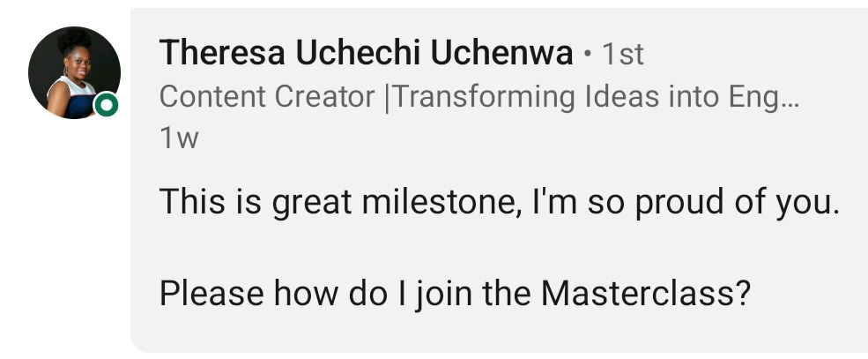Viewport: 868px width, 359px height.
Task: Select the sentence starting "This is great milestone"
Action: pyautogui.click(x=500, y=202)
